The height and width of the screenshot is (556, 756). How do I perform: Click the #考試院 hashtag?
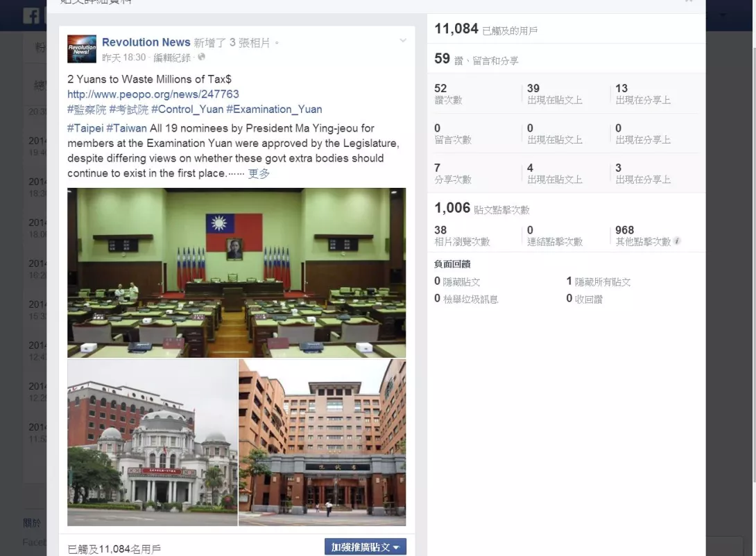click(129, 110)
